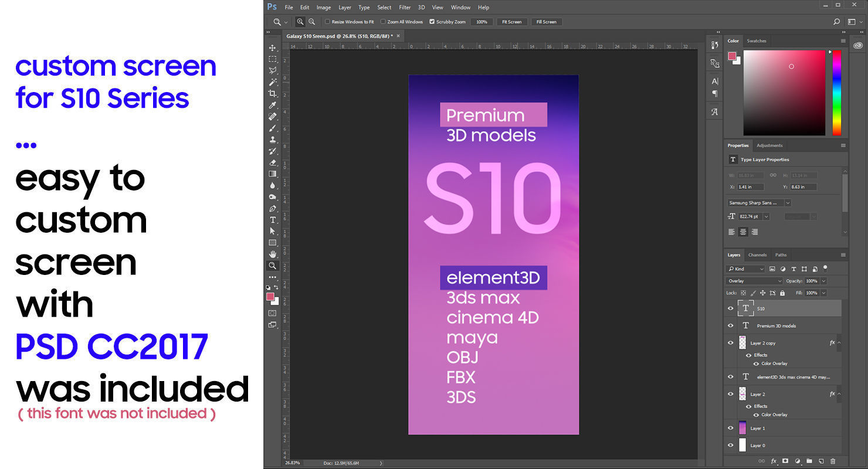
Task: Hide Layer 1 with eye icon
Action: pyautogui.click(x=731, y=428)
